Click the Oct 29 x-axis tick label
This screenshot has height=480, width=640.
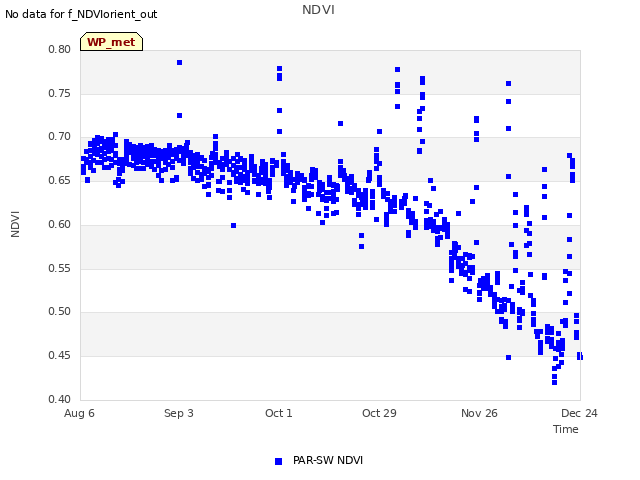(379, 413)
